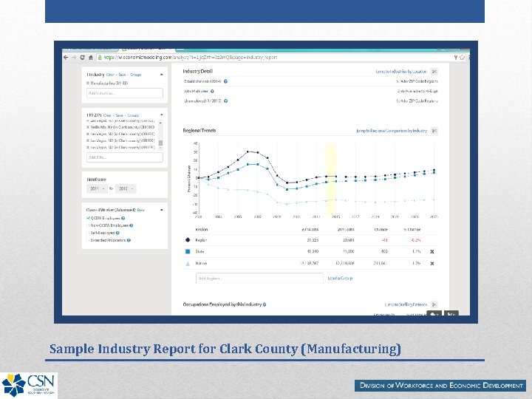Open help icon next to Non-QCEW Employees
The image size is (532, 399).
[x=132, y=225]
